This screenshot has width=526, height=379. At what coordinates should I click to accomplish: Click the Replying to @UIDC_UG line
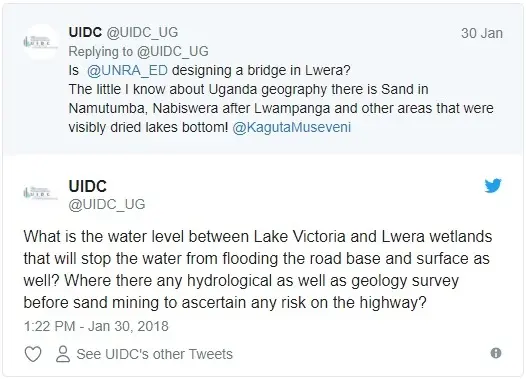click(139, 51)
